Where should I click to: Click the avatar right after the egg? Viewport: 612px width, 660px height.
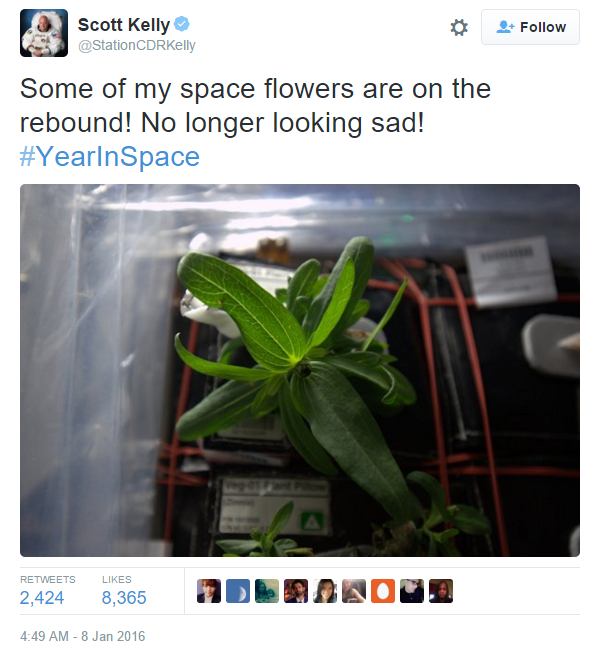[412, 591]
